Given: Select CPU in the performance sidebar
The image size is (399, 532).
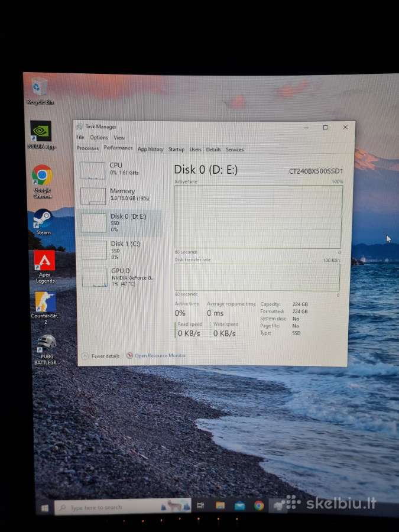Looking at the screenshot, I should (x=120, y=169).
